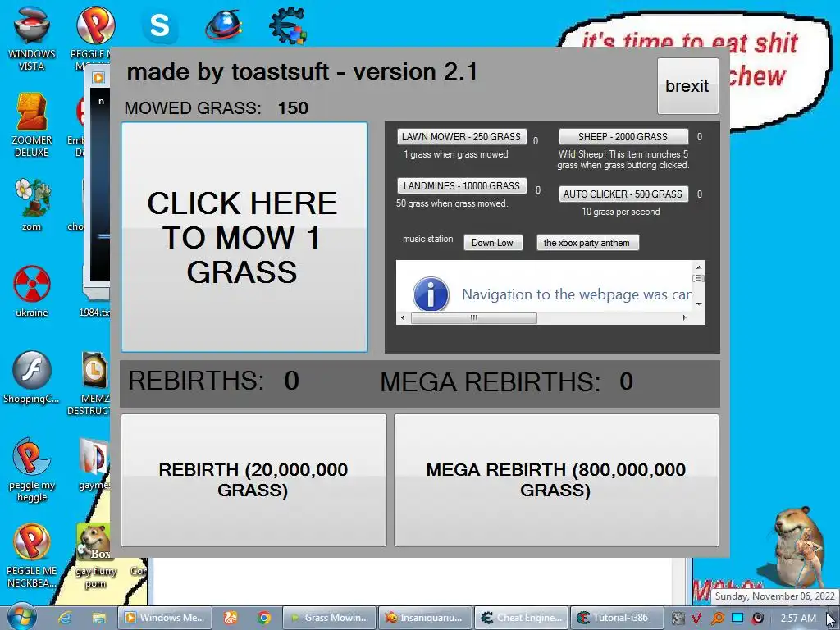Click the web panel horizontal scrollbar thumb

[x=474, y=317]
